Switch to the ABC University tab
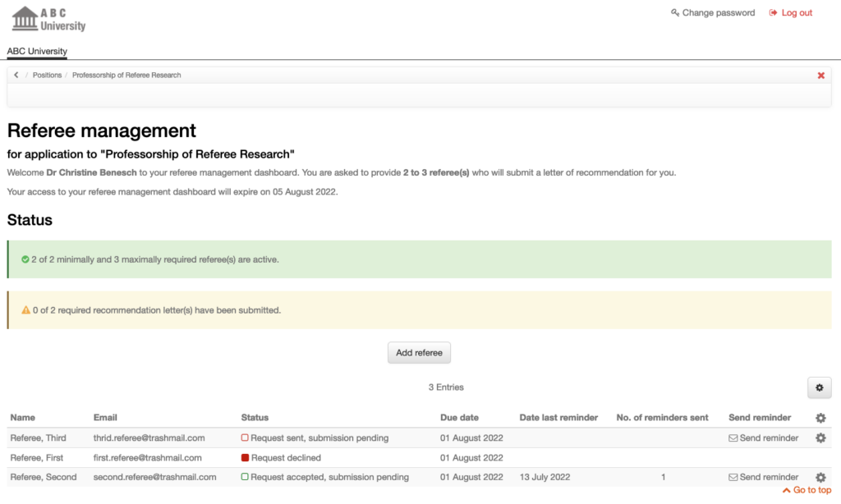The image size is (841, 504). pos(36,51)
